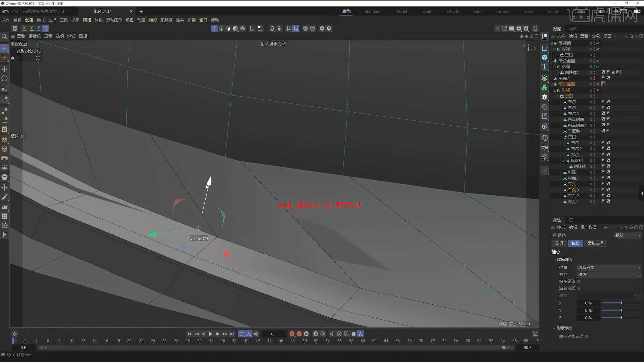This screenshot has width=644, height=362.
Task: Toggle sound speaker icon in timeline
Action: click(256, 334)
